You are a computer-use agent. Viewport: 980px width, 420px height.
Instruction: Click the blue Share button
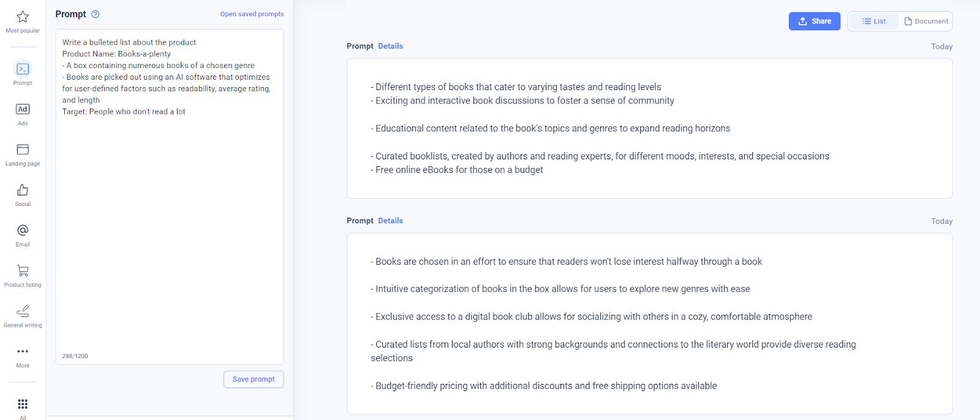point(815,21)
